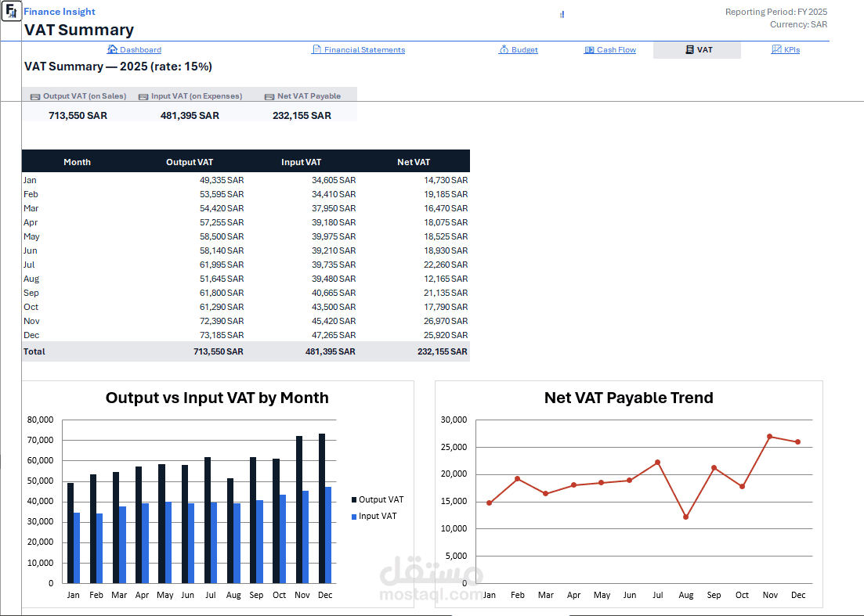Viewport: 864px width, 616px height.
Task: Click the KPIs chart icon
Action: pos(775,49)
